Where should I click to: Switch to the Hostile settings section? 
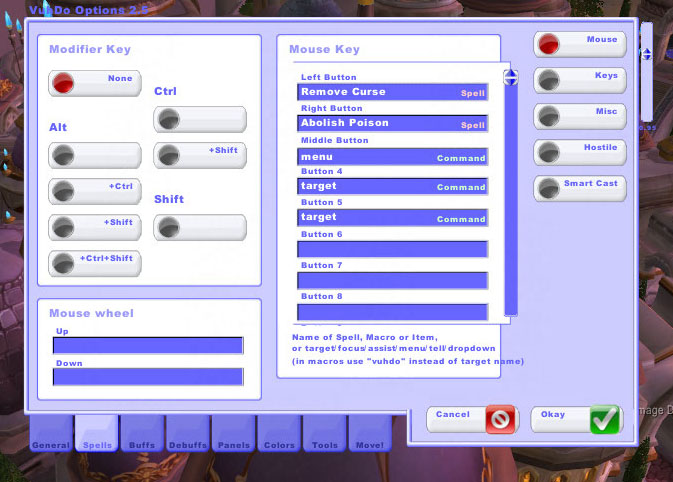(x=580, y=152)
